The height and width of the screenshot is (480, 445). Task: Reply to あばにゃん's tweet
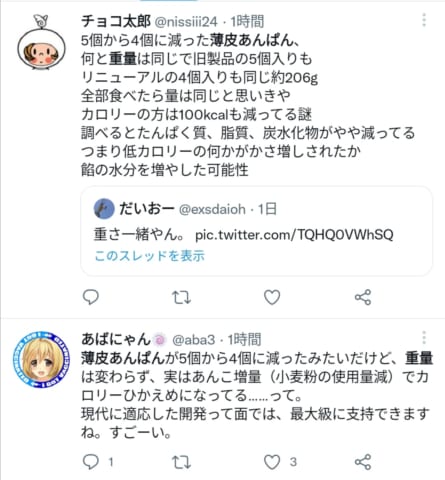tap(91, 462)
